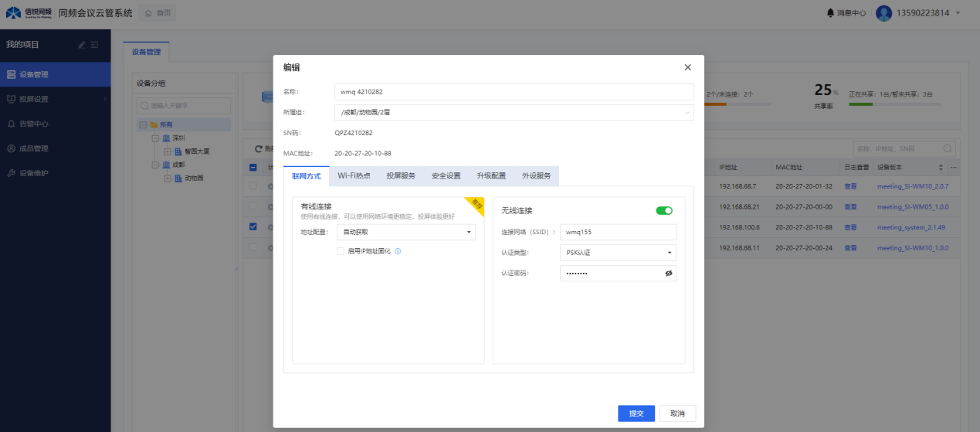
Task: Click the bell icon for 消息中心
Action: (831, 13)
